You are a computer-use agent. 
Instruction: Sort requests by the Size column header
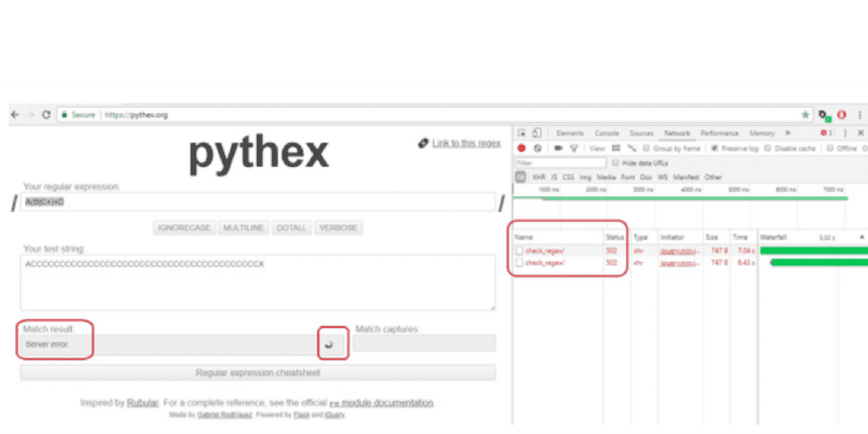[x=716, y=237]
